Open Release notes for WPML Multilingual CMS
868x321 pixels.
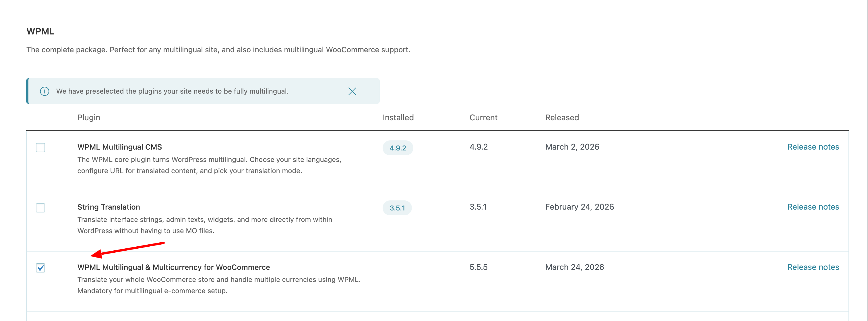click(x=813, y=147)
